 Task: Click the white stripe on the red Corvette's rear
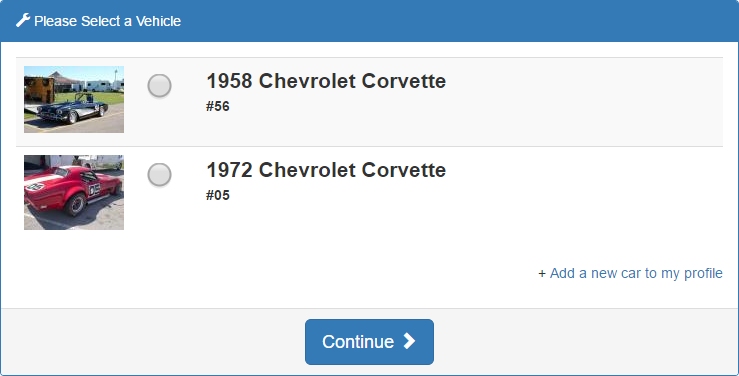[x=43, y=179]
